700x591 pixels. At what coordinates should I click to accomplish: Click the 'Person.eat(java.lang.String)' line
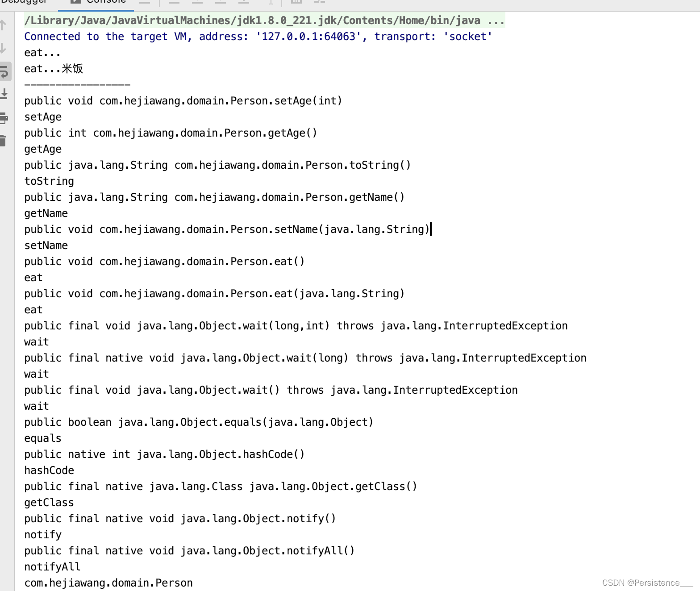214,294
